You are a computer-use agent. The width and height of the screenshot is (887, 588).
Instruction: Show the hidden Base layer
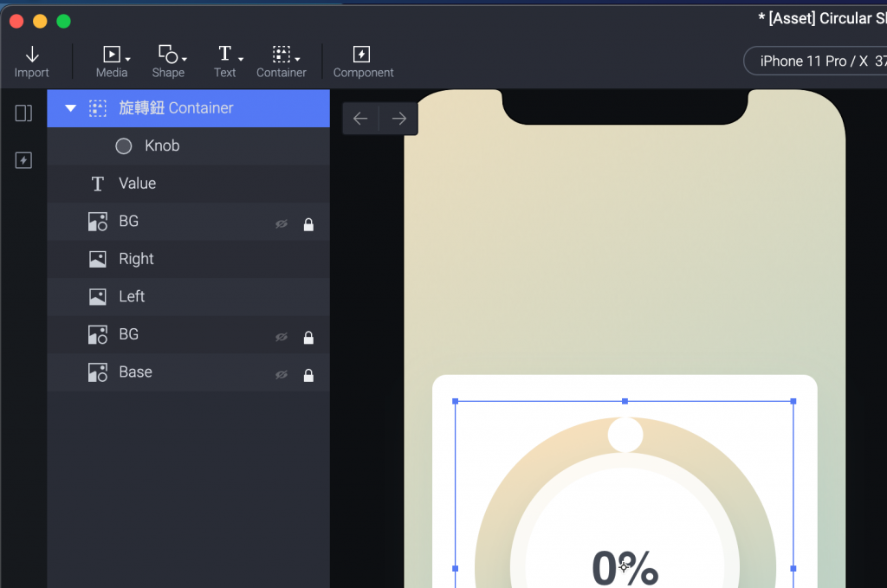click(282, 375)
